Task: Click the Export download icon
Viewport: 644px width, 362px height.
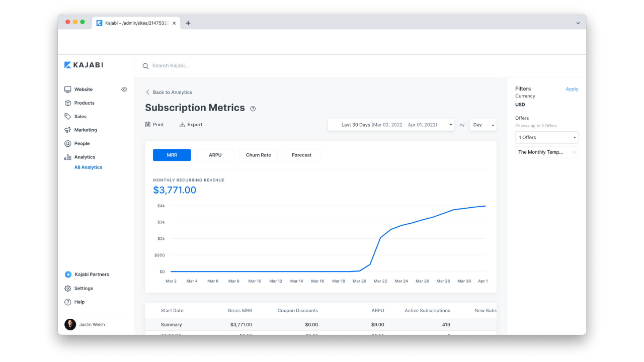Action: 182,125
